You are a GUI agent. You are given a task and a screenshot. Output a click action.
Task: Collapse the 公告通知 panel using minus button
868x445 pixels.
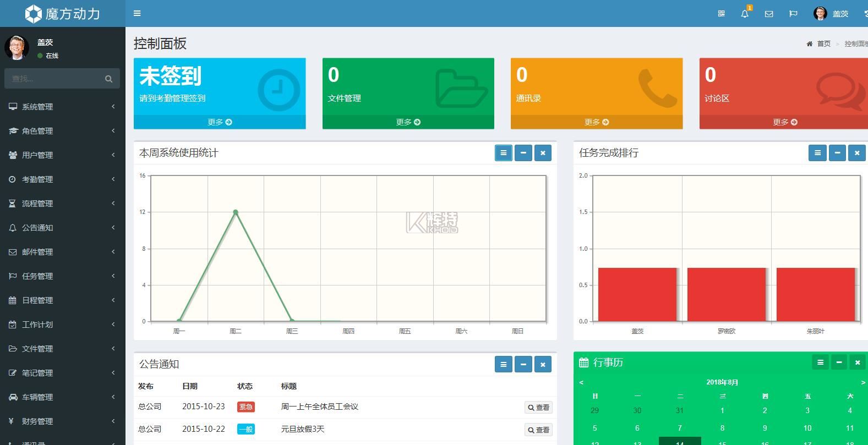point(523,364)
